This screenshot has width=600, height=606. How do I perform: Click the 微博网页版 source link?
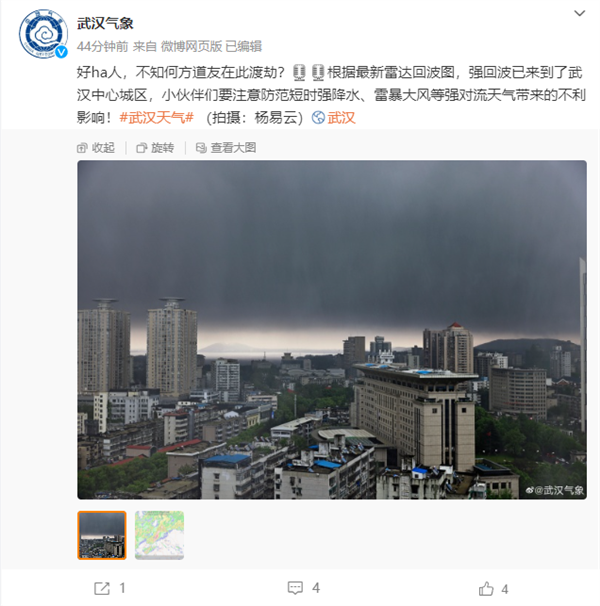(191, 46)
